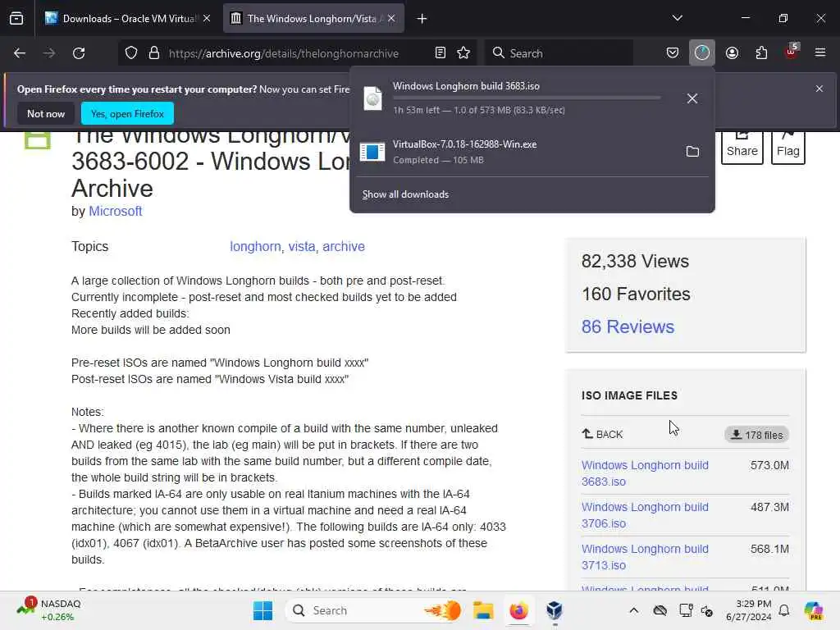Open File Explorer from taskbar
840x630 pixels.
[x=482, y=610]
